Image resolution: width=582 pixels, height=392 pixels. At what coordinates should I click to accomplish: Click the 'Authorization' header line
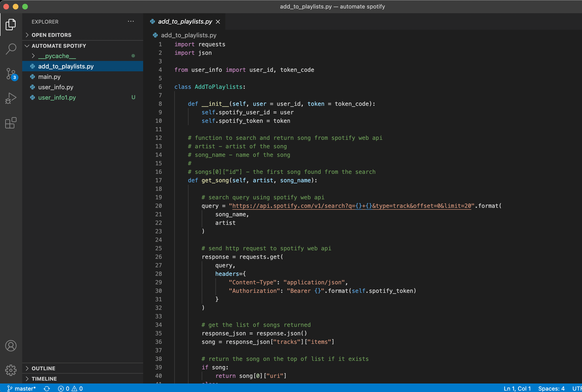coord(322,291)
